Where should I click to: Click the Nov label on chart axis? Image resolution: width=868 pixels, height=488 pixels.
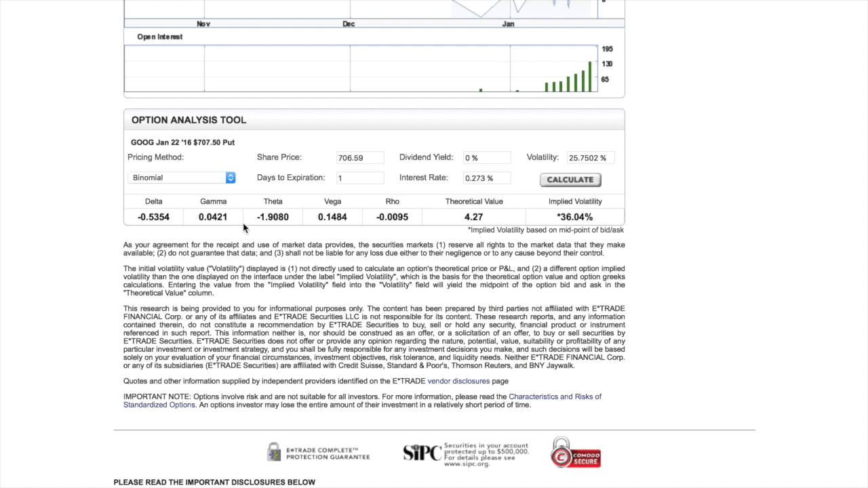[203, 24]
